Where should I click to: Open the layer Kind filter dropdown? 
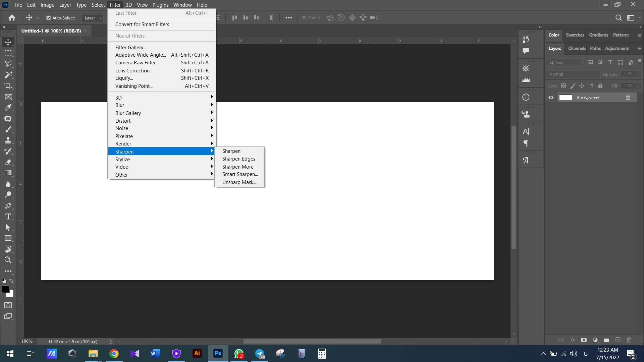click(565, 63)
